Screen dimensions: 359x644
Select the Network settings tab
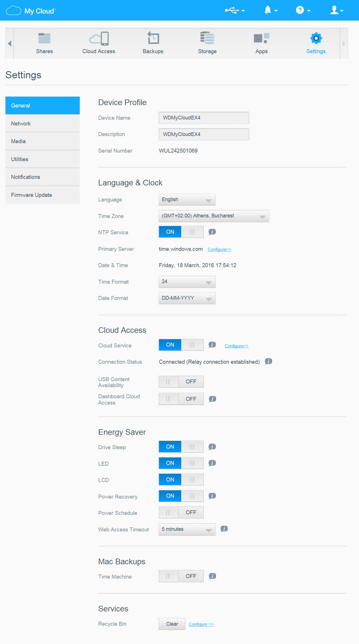tap(43, 123)
